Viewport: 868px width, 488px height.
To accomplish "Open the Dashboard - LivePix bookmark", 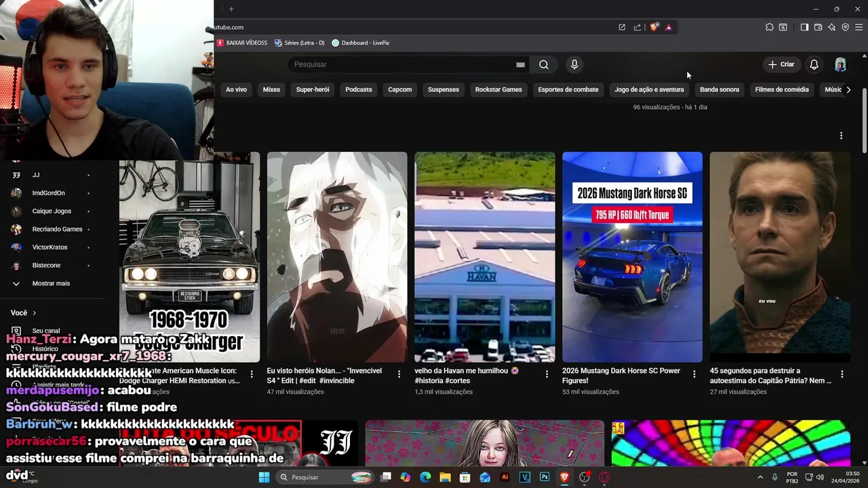I will point(360,43).
